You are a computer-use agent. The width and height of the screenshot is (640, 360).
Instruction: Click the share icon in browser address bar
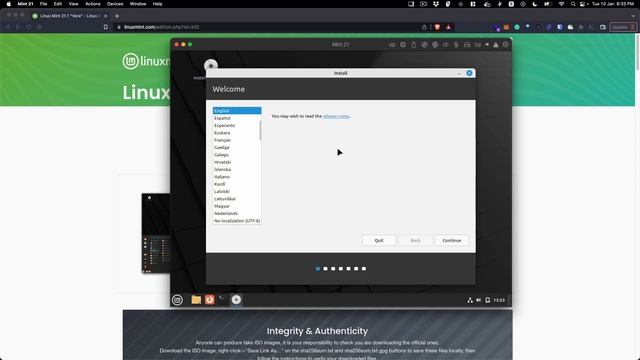coord(424,27)
